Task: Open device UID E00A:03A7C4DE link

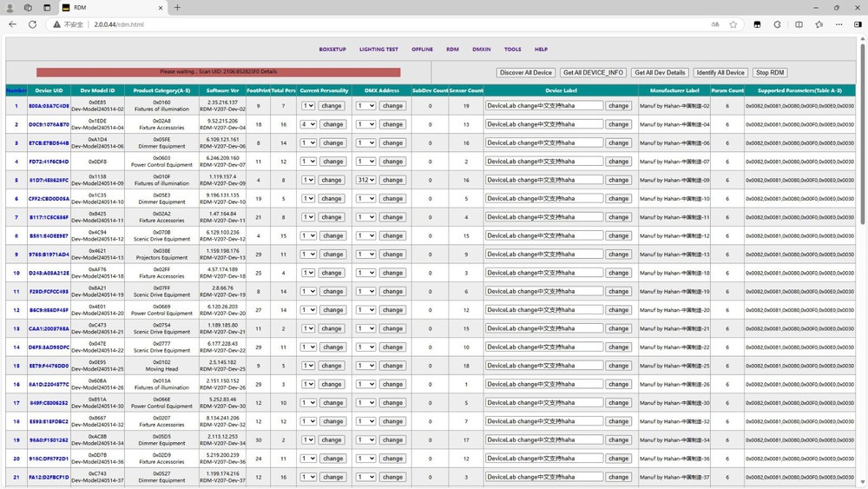Action: (x=49, y=106)
